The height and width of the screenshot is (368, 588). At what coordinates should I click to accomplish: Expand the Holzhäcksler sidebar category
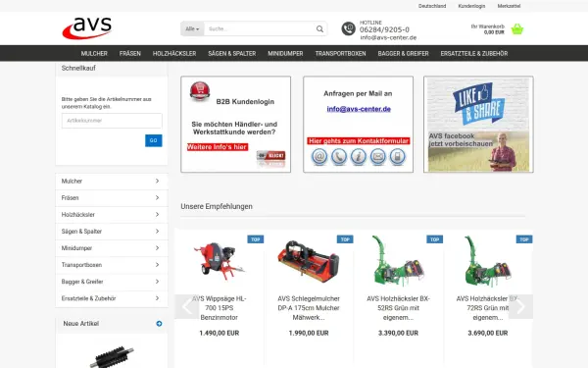[x=112, y=214]
